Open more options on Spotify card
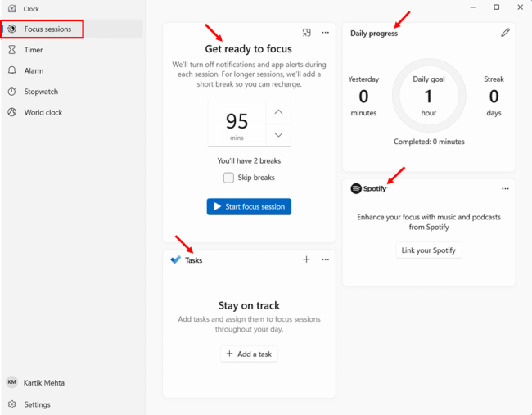This screenshot has width=532, height=415. [x=505, y=188]
